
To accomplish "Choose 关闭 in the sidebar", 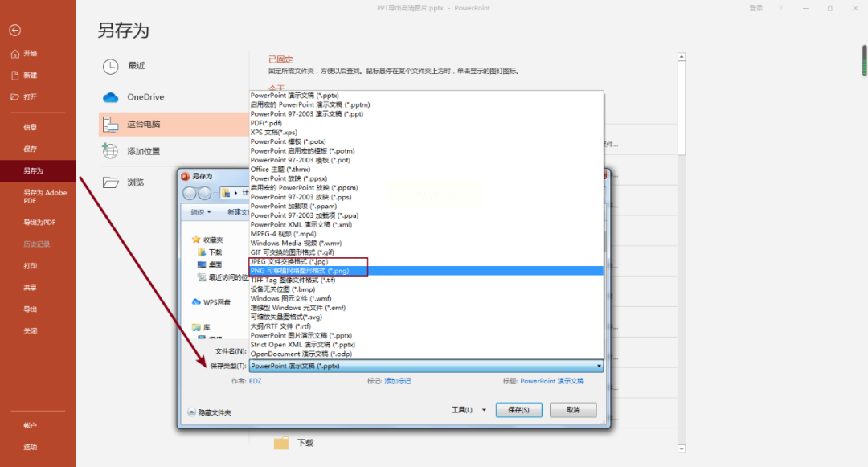I will point(31,331).
